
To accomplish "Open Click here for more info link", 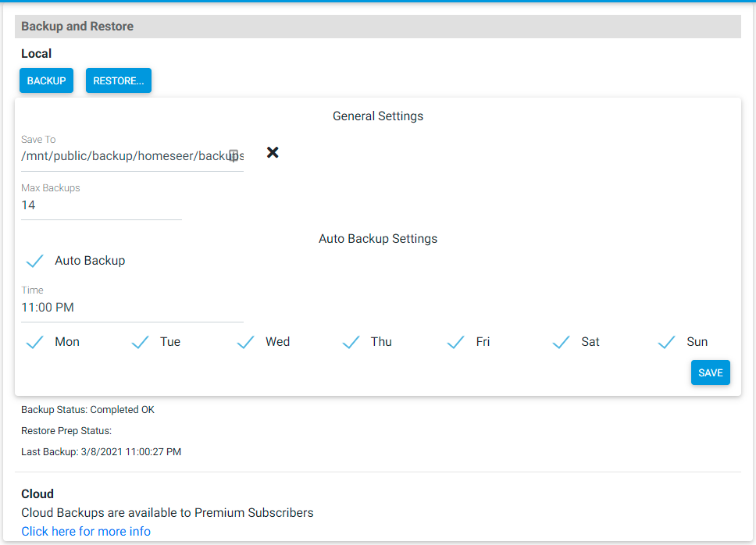I will click(86, 531).
